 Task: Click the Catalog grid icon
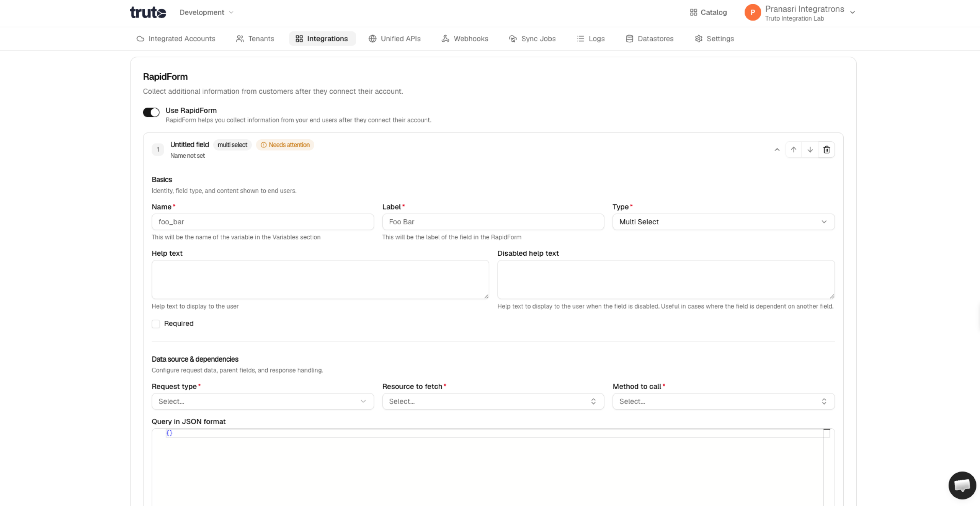[693, 12]
